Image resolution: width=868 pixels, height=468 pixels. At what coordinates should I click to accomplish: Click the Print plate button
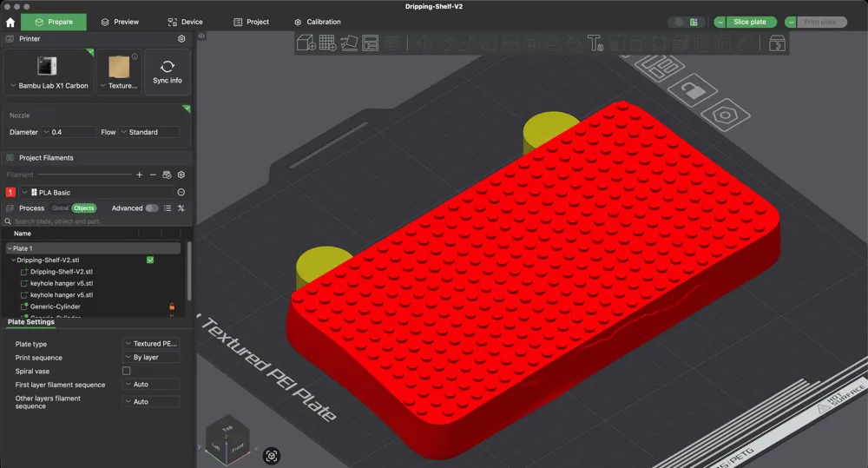821,23
